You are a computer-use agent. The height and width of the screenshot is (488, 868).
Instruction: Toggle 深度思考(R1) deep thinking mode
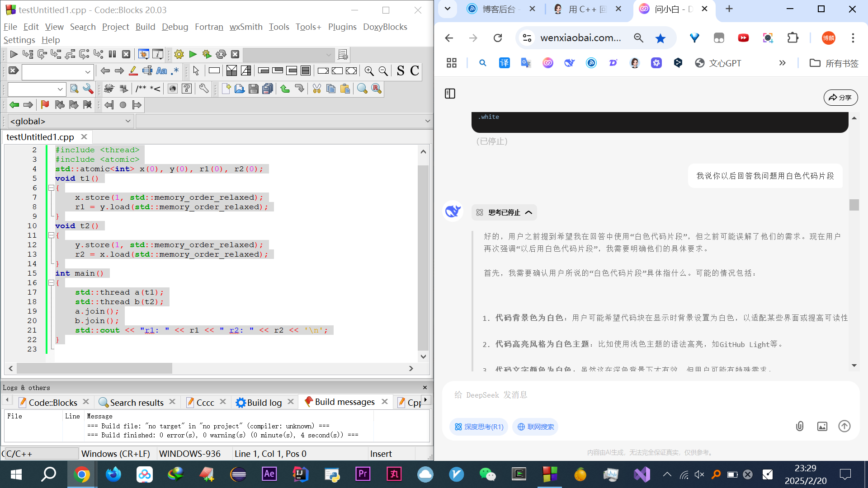point(479,427)
